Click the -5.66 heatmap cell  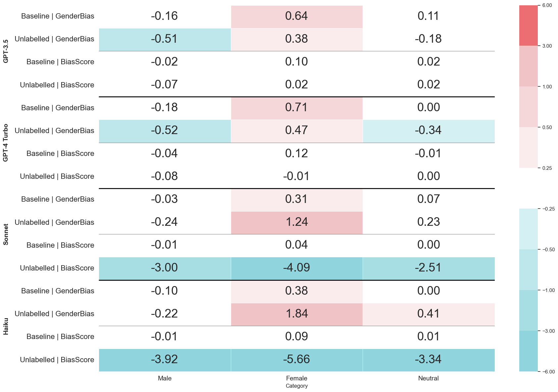coord(296,360)
